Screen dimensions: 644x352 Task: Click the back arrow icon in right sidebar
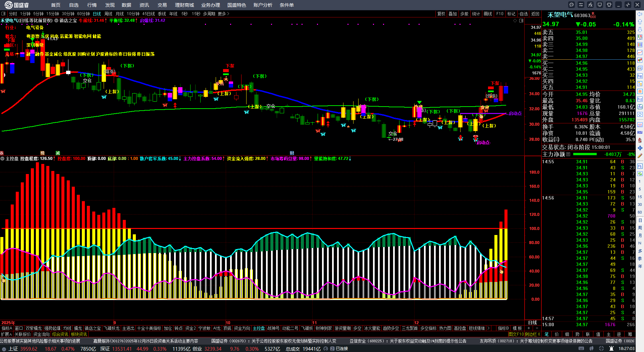coord(640,14)
